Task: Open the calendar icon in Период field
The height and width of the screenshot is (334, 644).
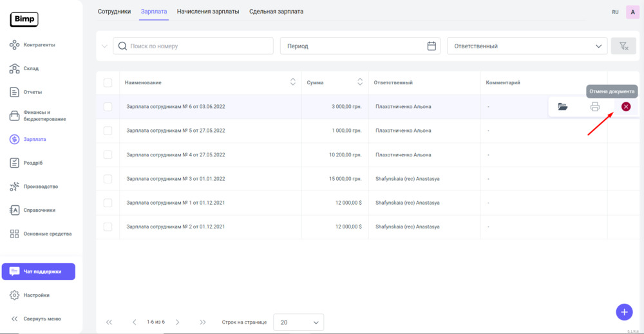Action: (x=431, y=46)
